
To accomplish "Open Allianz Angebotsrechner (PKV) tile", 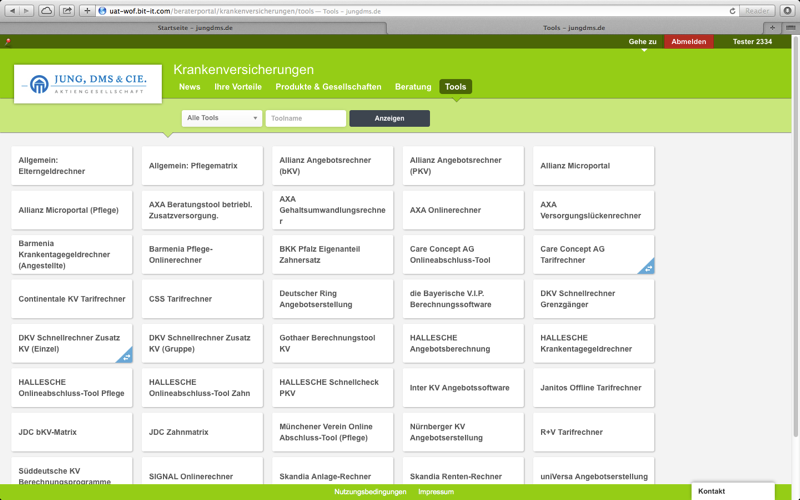I will coord(463,166).
